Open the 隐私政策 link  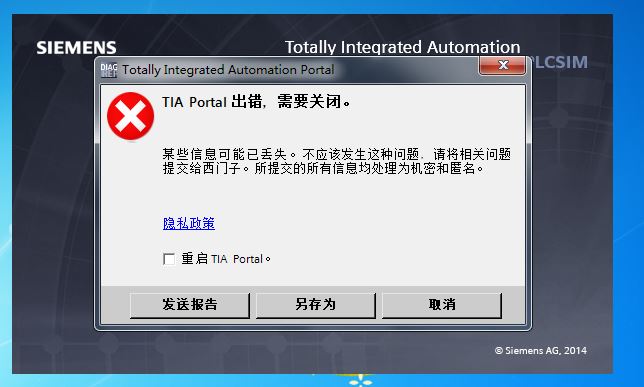[189, 223]
